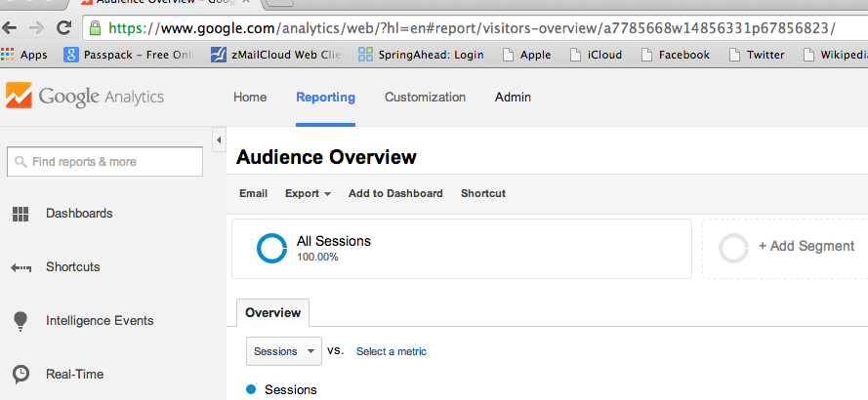The image size is (868, 400).
Task: Click the Email report button
Action: point(254,193)
